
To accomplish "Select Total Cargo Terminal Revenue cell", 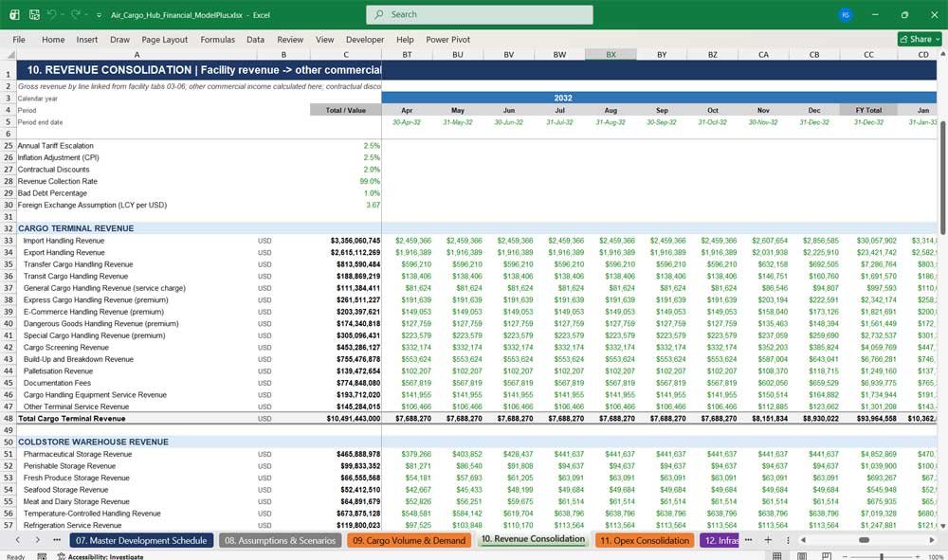I will tap(137, 418).
